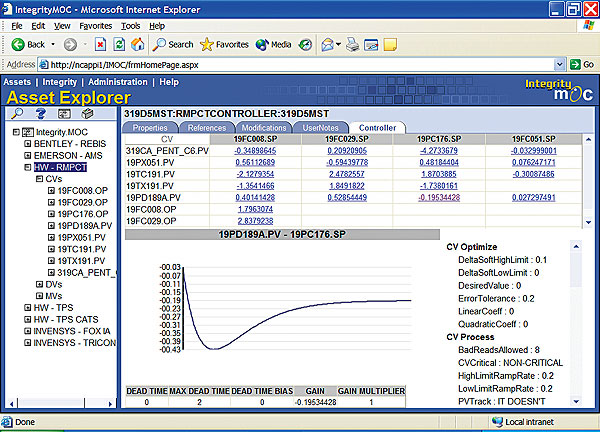The width and height of the screenshot is (600, 432).
Task: Click the tree pane horizontal scrollbar right arrow
Action: pos(111,404)
